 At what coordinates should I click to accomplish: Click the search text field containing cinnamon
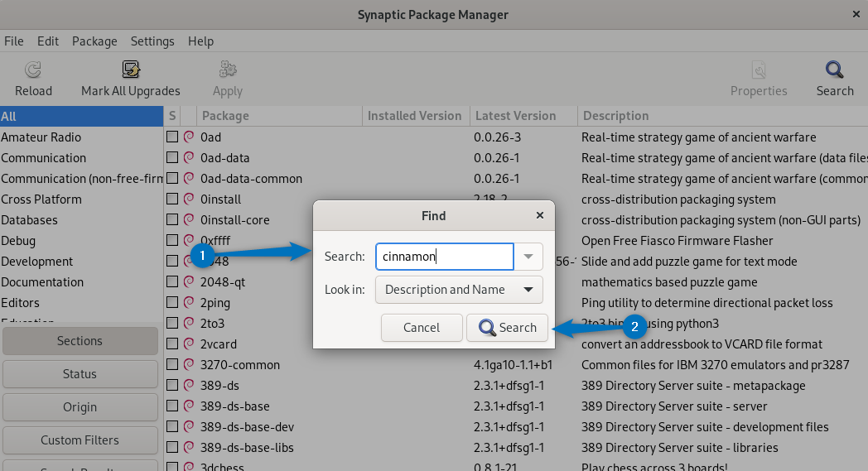coord(445,257)
